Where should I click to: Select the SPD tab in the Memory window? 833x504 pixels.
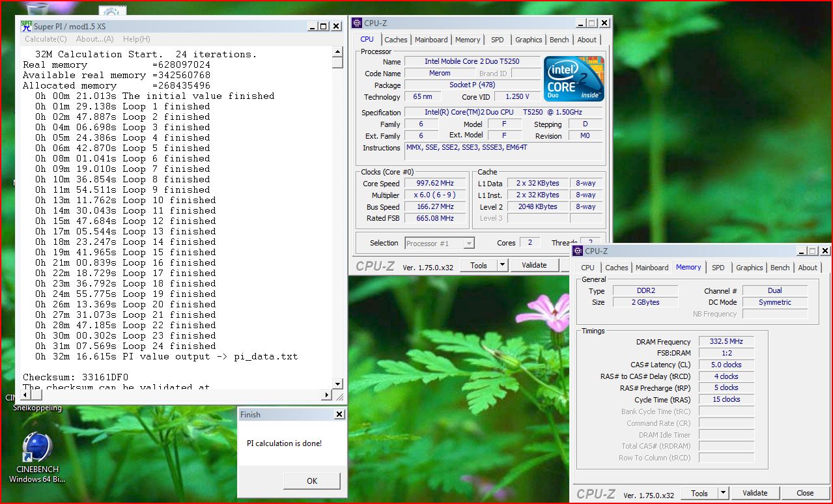point(718,268)
